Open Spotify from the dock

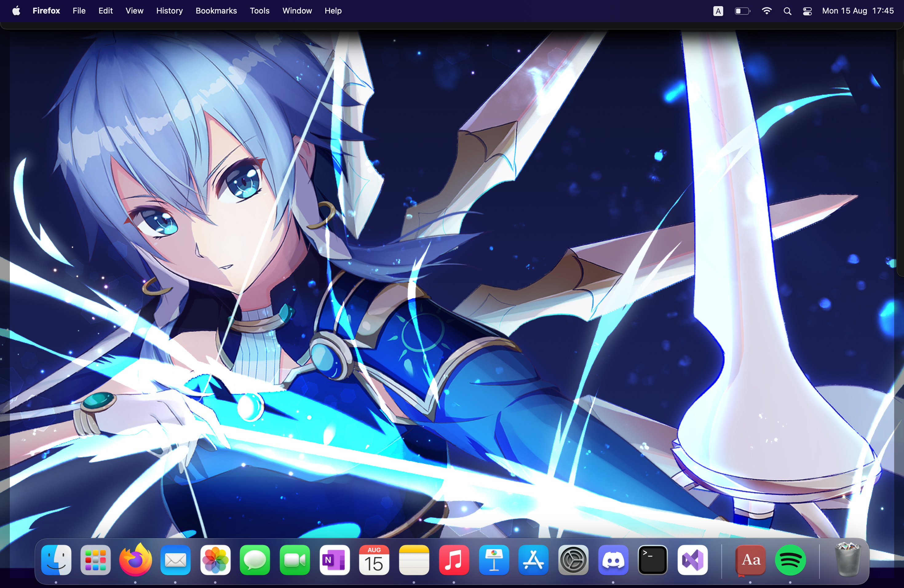791,560
